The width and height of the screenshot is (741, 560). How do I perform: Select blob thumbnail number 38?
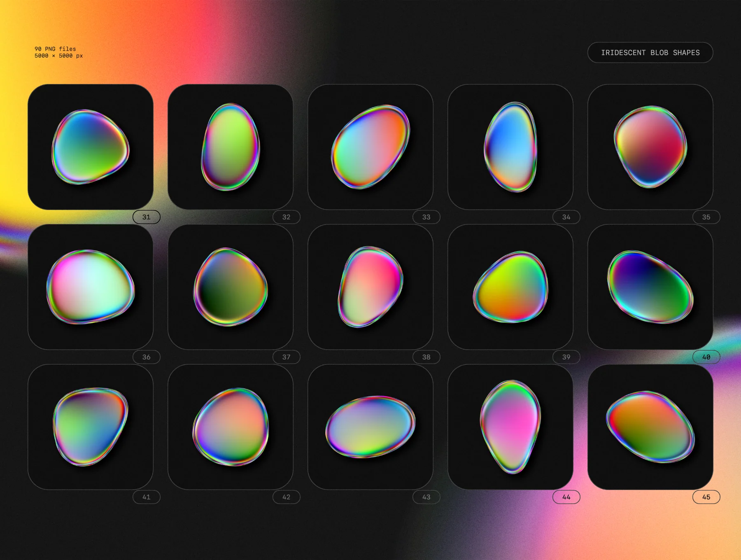370,287
